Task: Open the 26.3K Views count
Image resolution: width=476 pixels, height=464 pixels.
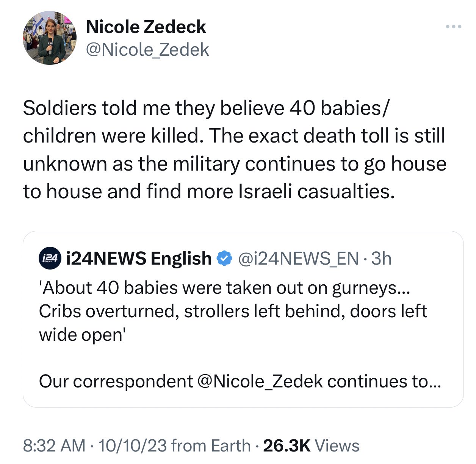Action: pos(311,446)
